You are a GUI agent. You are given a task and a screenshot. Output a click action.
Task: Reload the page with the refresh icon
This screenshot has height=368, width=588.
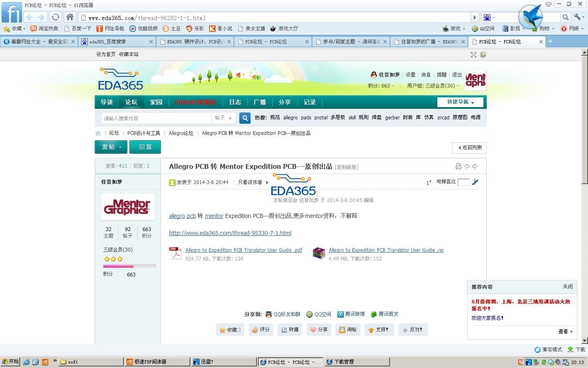pos(56,17)
